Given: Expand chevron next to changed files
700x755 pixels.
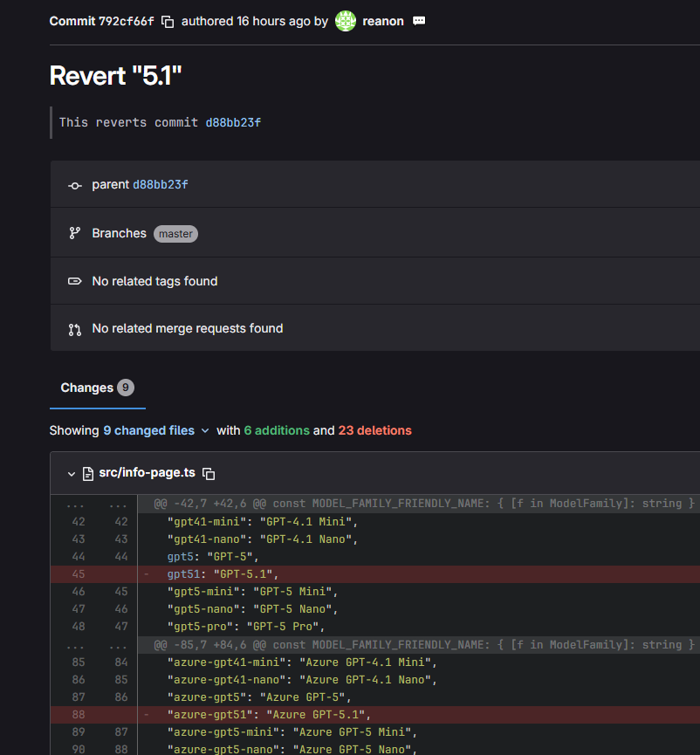Looking at the screenshot, I should pos(205,431).
